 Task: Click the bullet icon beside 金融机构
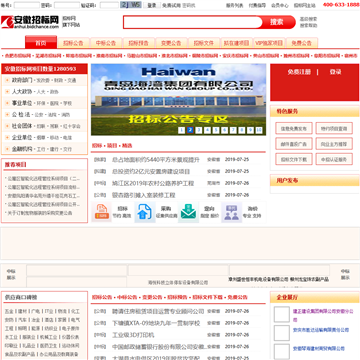[7, 149]
